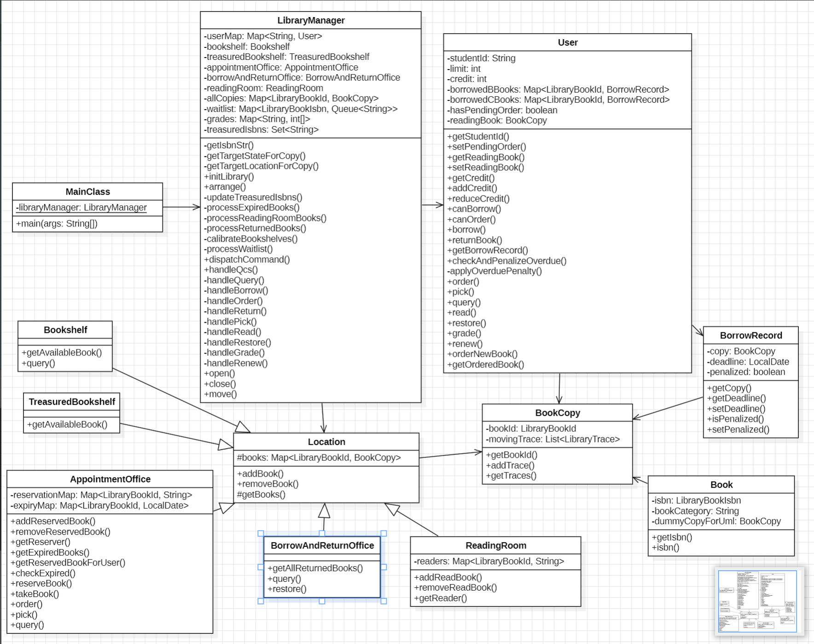Image resolution: width=814 pixels, height=644 pixels.
Task: Select the +getReservedBookForUser() method
Action: click(x=68, y=562)
